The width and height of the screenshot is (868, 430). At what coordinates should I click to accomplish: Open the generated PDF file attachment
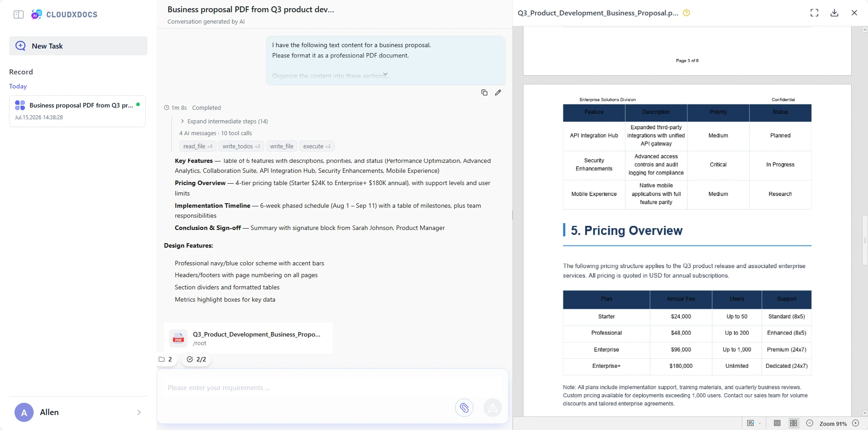click(248, 338)
